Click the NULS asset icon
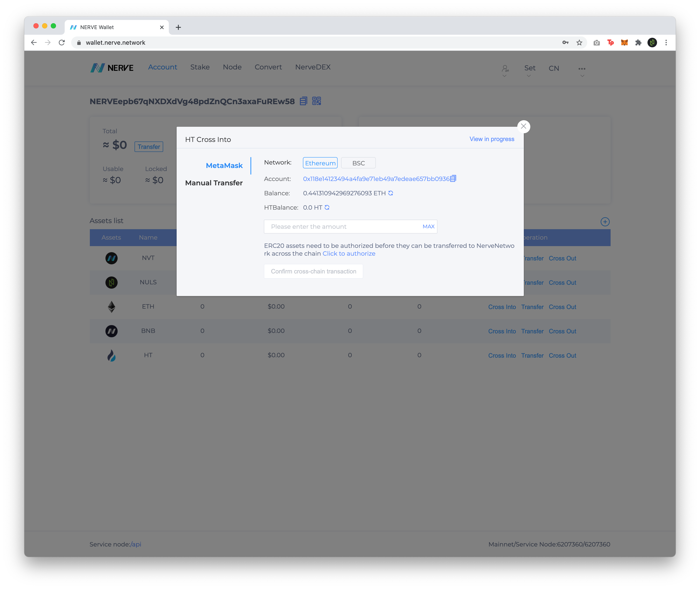Image resolution: width=700 pixels, height=589 pixels. (x=112, y=283)
